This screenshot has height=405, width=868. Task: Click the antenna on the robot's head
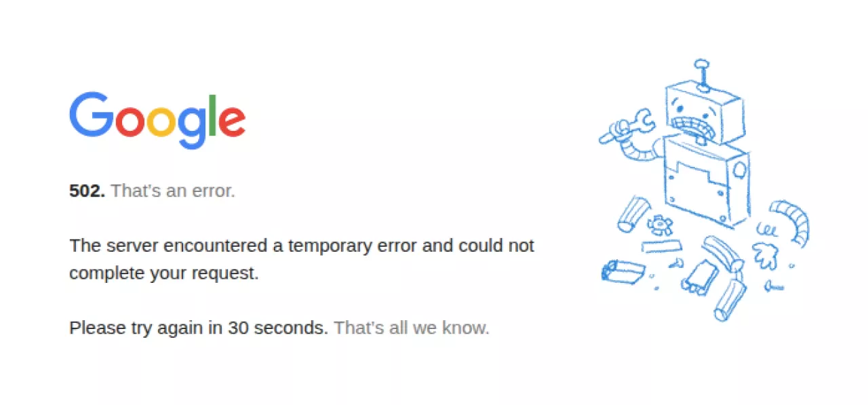click(702, 74)
